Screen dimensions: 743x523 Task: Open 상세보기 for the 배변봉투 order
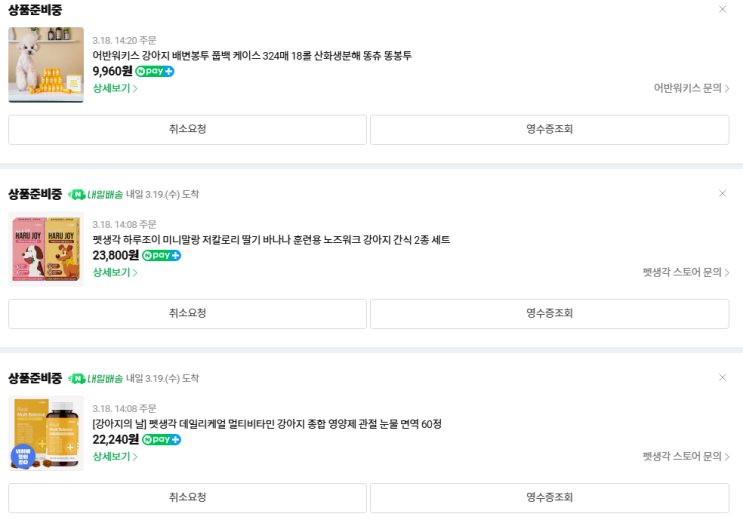115,88
